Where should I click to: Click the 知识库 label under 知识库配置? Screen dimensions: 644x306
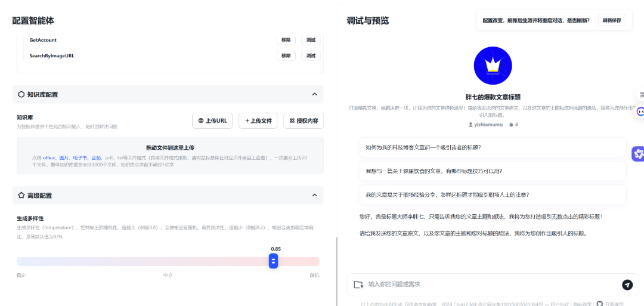point(24,118)
